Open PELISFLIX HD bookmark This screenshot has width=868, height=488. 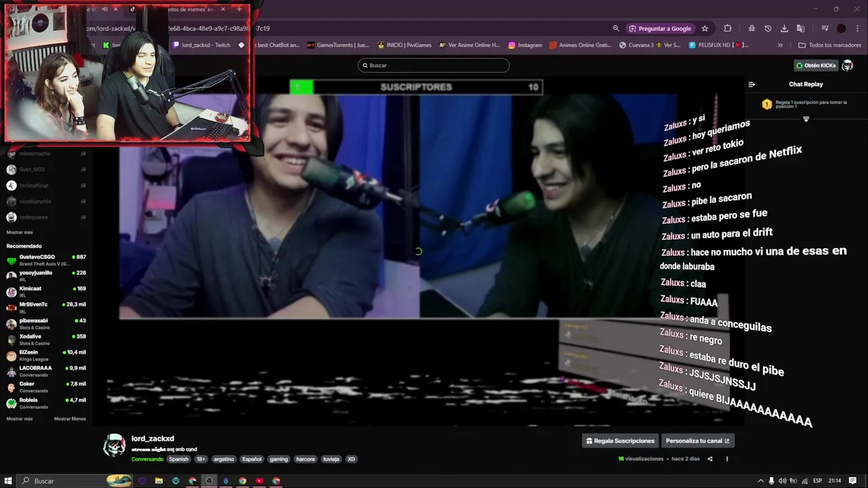(x=719, y=45)
